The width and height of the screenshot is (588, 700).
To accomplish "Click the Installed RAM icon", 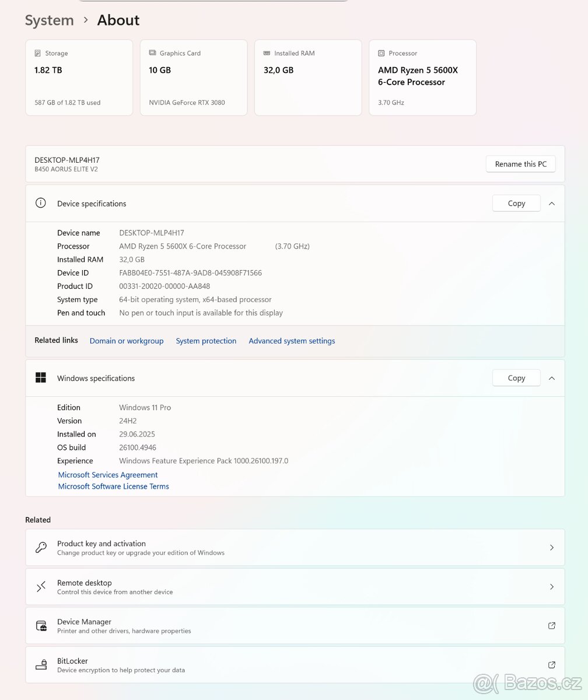I will coord(267,53).
